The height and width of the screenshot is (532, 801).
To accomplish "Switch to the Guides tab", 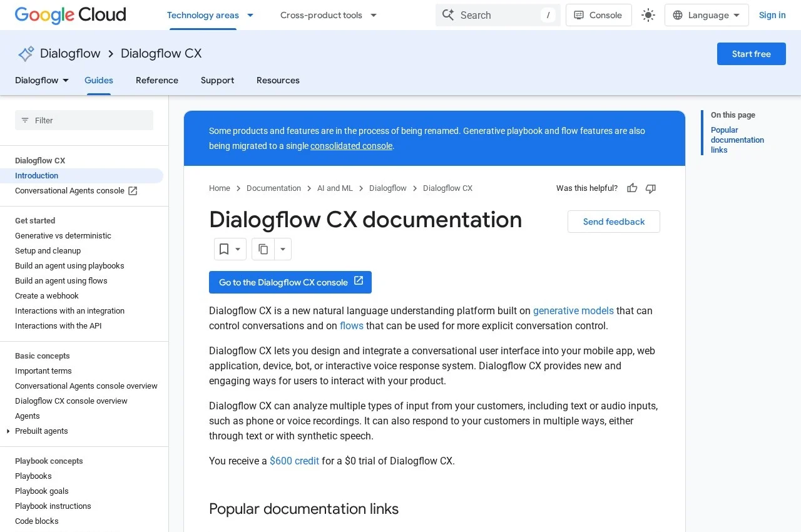I will click(x=99, y=80).
